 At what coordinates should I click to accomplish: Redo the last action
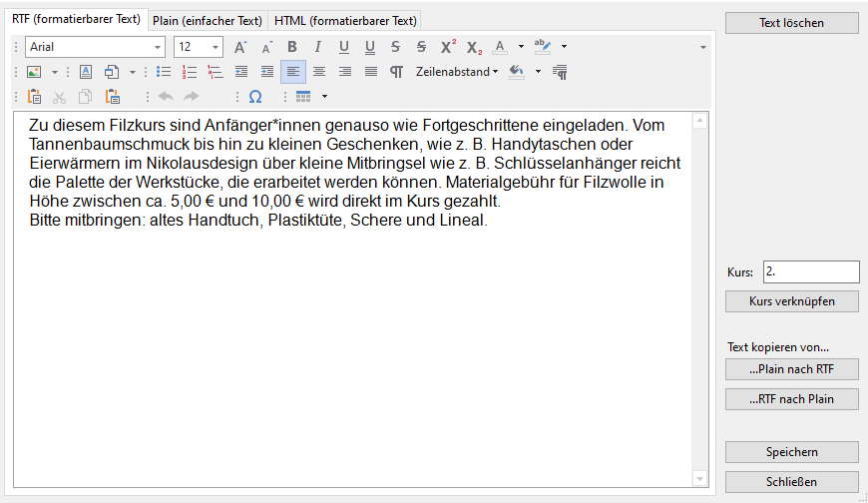[192, 97]
